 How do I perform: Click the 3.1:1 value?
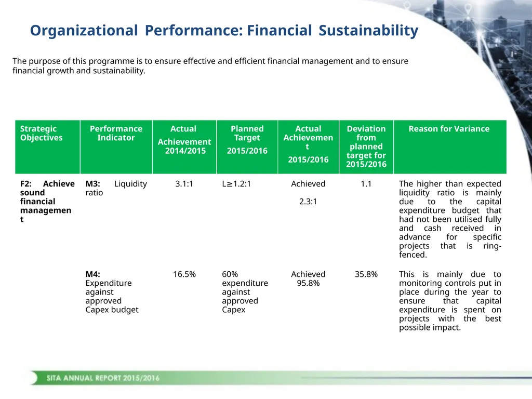(184, 184)
